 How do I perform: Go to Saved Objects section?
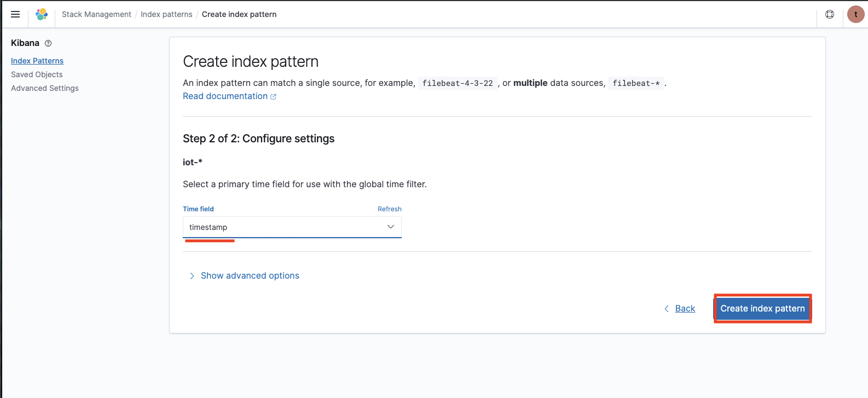click(37, 74)
